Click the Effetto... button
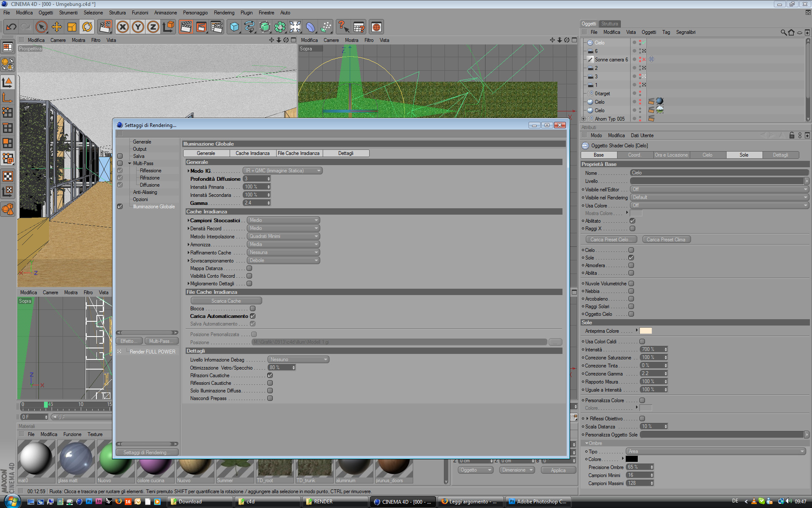This screenshot has height=508, width=812. tap(129, 341)
